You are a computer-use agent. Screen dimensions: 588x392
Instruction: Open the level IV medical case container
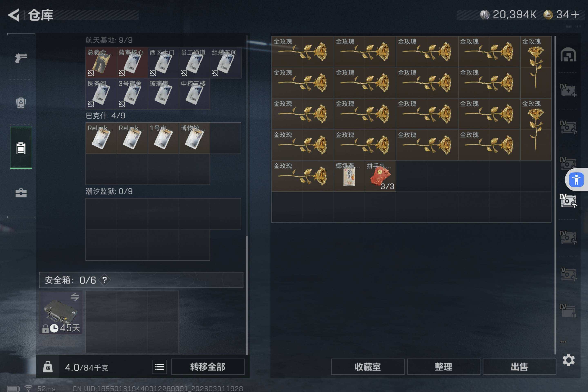tap(568, 90)
